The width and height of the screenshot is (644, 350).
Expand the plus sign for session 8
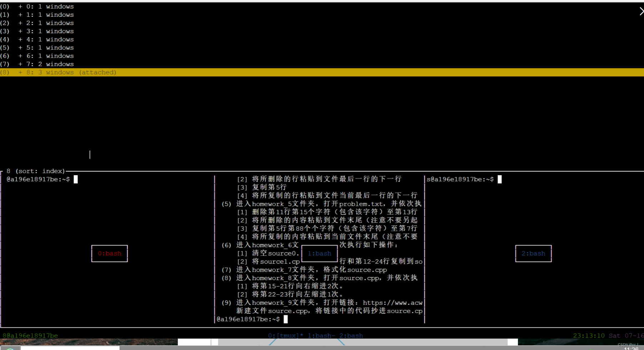[x=20, y=72]
